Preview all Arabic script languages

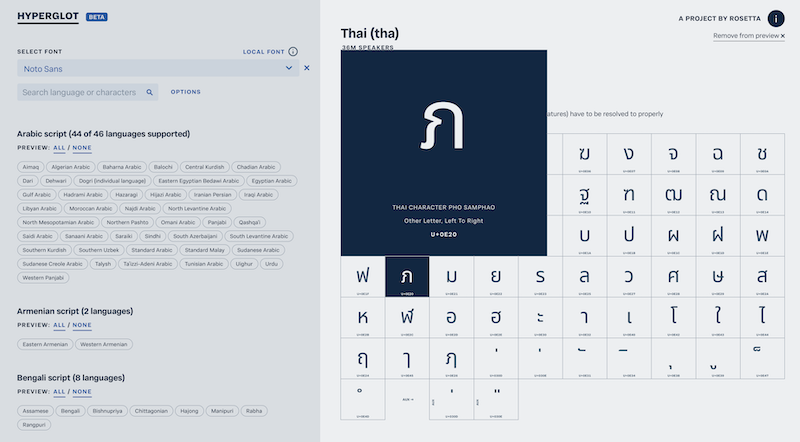59,148
